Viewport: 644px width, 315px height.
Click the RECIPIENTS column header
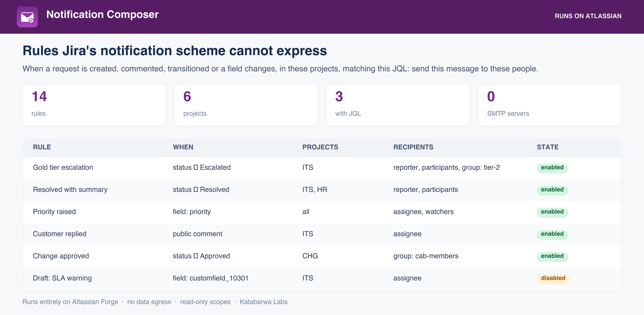point(413,147)
